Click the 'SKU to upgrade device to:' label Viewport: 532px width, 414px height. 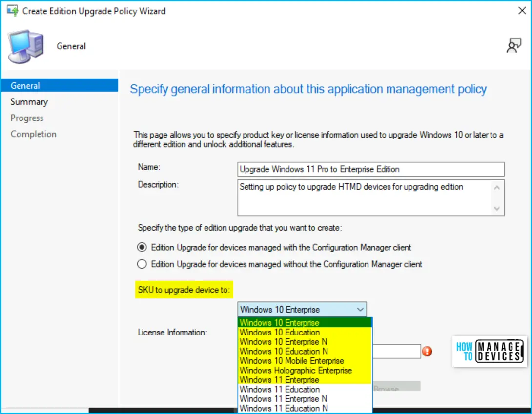tap(184, 290)
